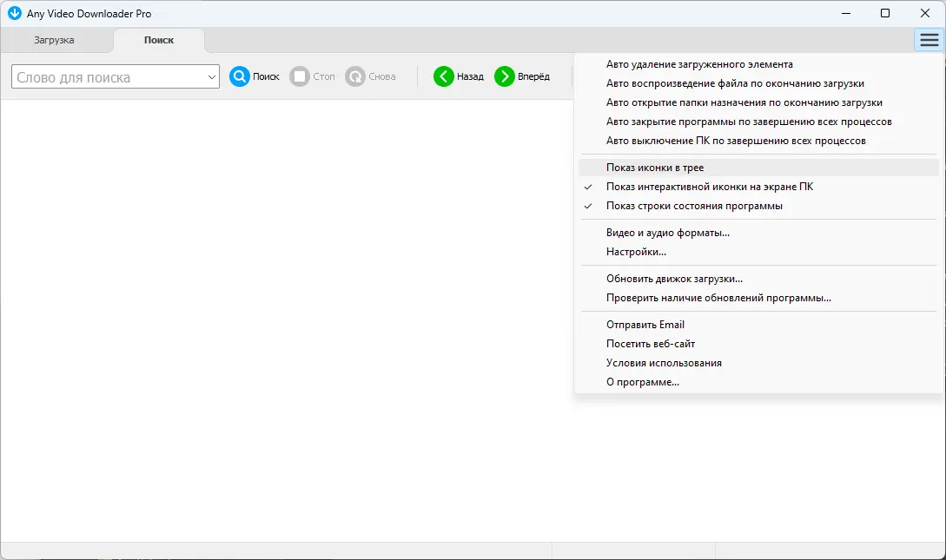Uncheck Показ интерактивной иконки на экране ПК
946x560 pixels.
click(x=759, y=187)
